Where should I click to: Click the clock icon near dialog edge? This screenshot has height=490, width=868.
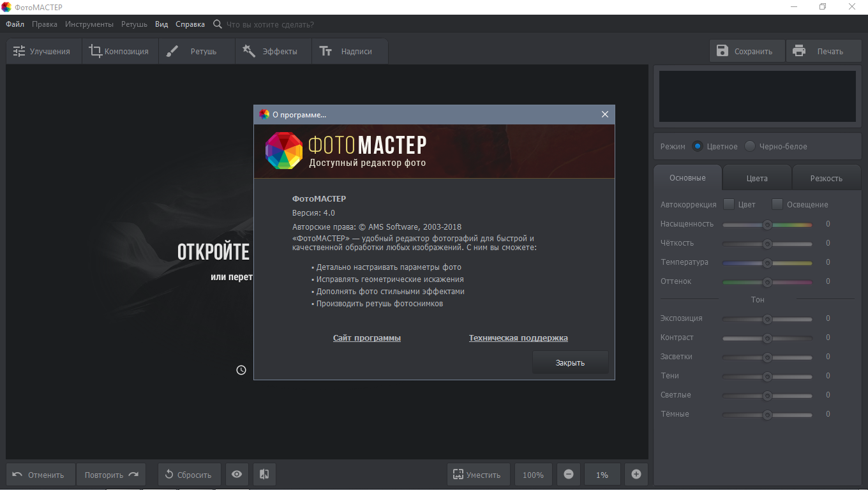point(241,370)
